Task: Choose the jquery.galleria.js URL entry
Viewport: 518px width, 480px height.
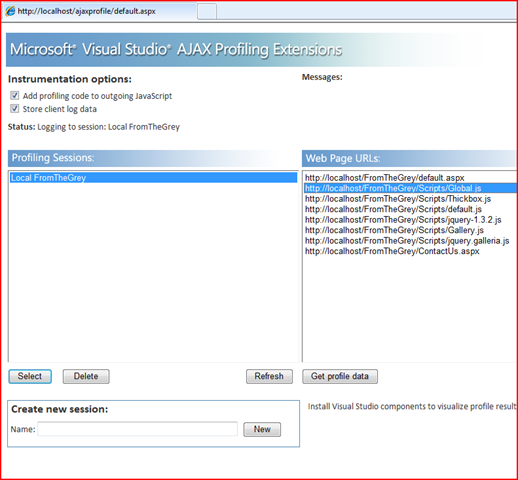Action: [410, 241]
